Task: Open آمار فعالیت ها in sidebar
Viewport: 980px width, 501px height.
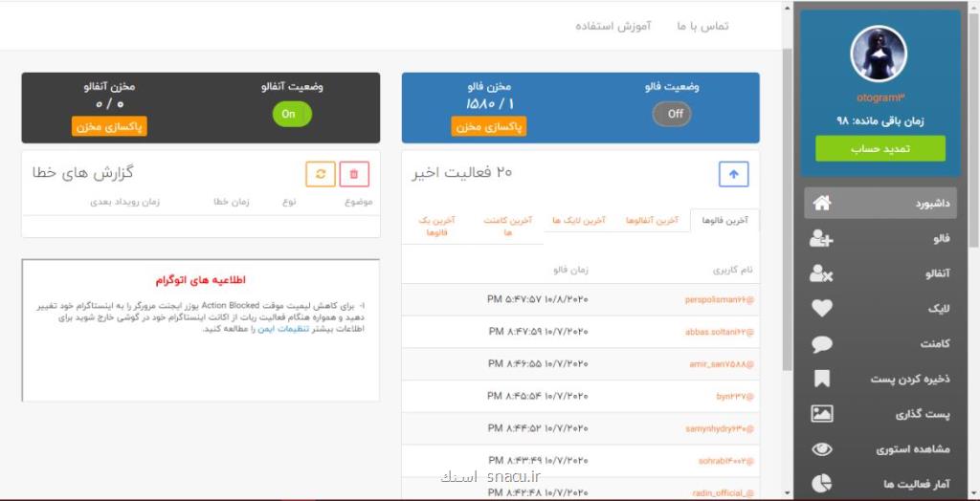Action: click(x=880, y=484)
